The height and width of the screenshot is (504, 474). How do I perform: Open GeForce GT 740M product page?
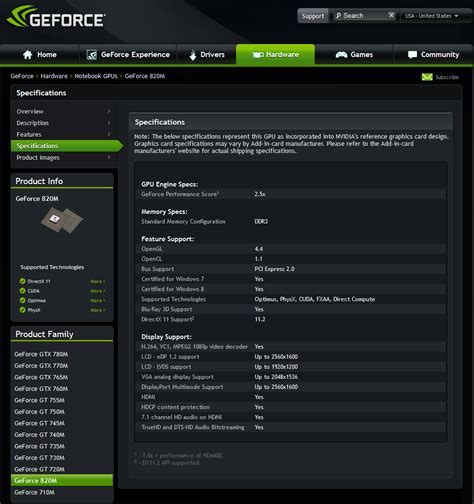click(39, 435)
